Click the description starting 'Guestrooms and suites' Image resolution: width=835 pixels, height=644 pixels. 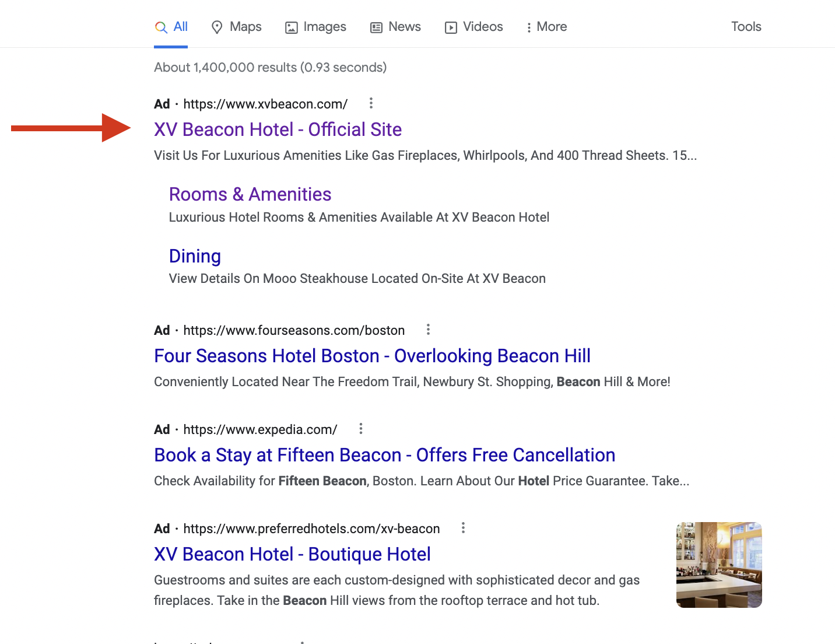pyautogui.click(x=397, y=590)
